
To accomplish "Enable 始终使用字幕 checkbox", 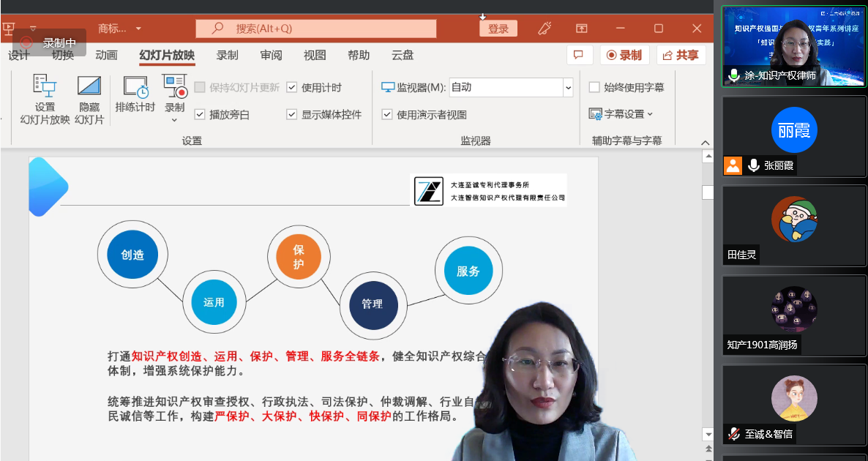I will tap(594, 87).
